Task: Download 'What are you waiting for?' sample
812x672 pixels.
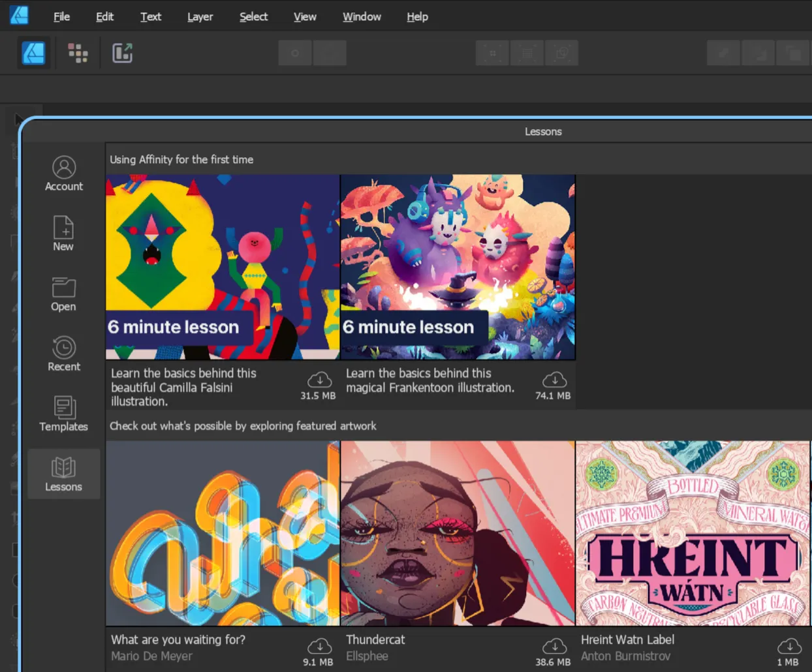Action: 319,646
